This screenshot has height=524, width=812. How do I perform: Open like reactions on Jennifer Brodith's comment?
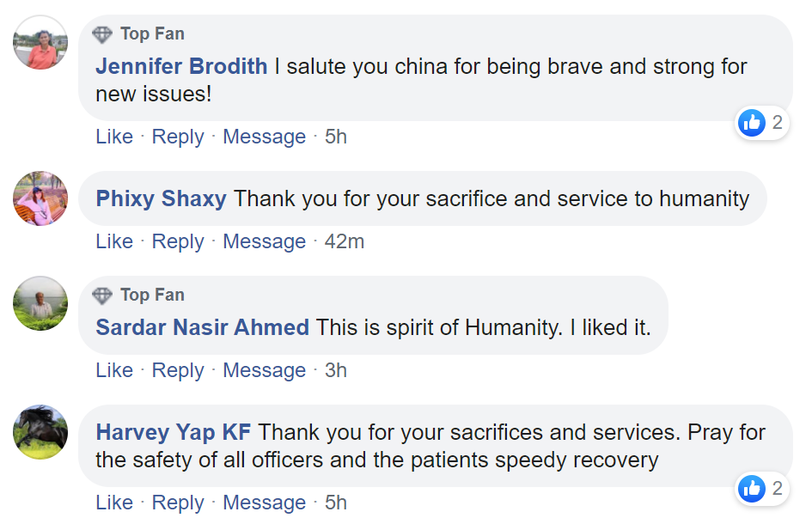coord(762,123)
